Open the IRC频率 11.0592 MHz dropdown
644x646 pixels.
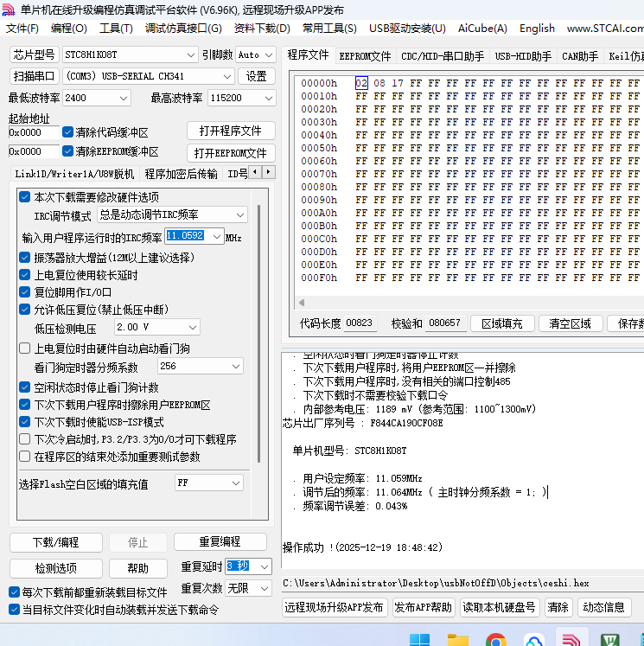point(194,236)
